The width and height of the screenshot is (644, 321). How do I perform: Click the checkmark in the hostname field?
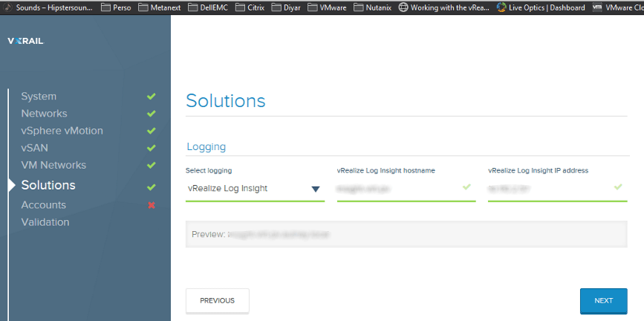pos(466,187)
